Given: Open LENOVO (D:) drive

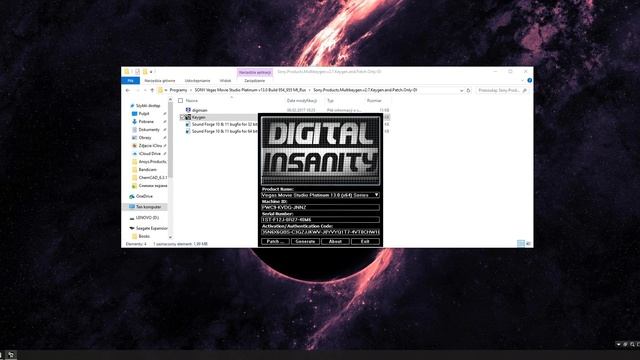Looking at the screenshot, I should (x=147, y=218).
